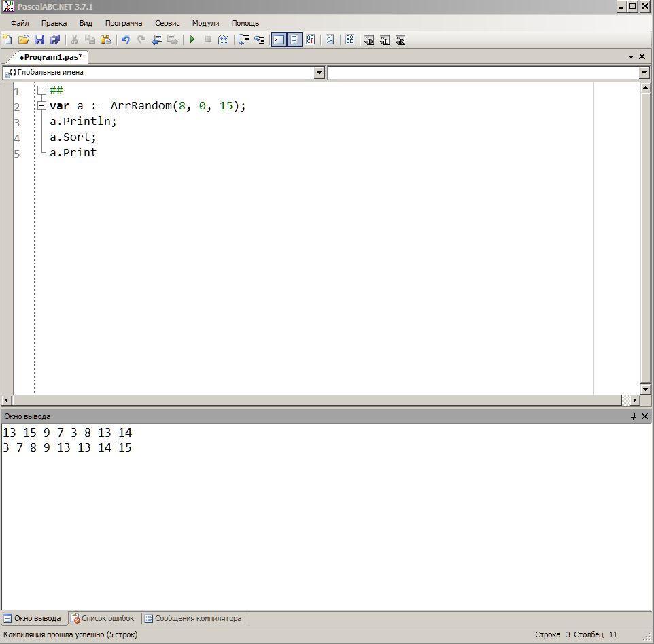The width and height of the screenshot is (654, 644).
Task: Open the Программа menu
Action: (x=124, y=23)
